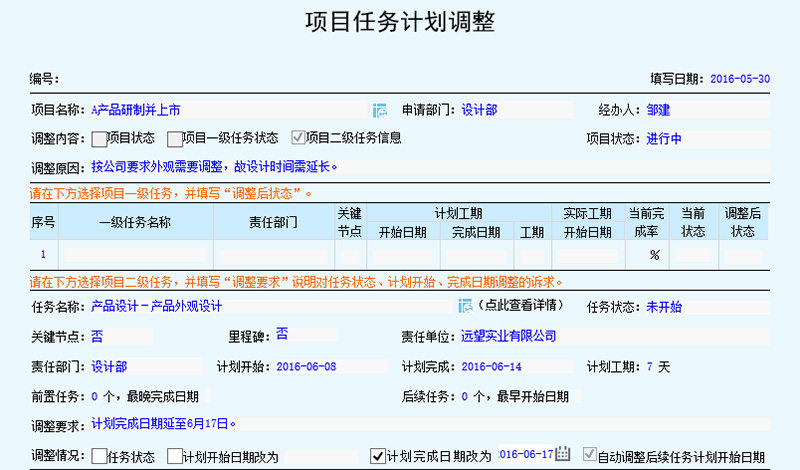The image size is (800, 470).
Task: Tick the 计划开始日期改为 checkbox
Action: tap(175, 457)
